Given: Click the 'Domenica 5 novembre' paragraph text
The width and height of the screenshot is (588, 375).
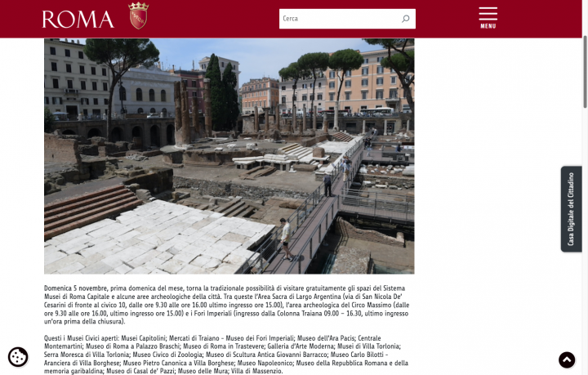Looking at the screenshot, I should [229, 305].
